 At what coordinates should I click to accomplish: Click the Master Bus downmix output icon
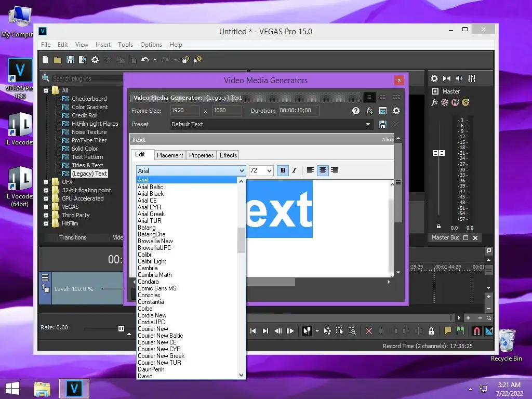pos(447,78)
